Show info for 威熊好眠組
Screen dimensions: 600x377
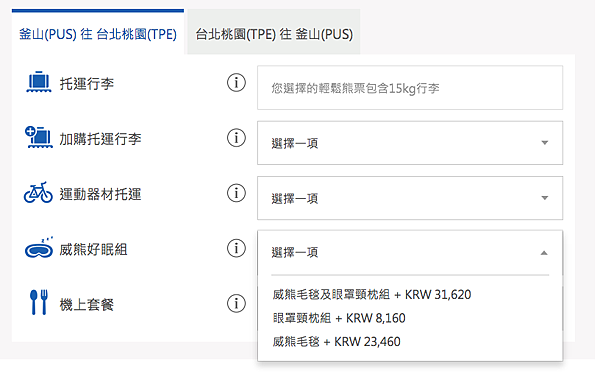pyautogui.click(x=236, y=248)
